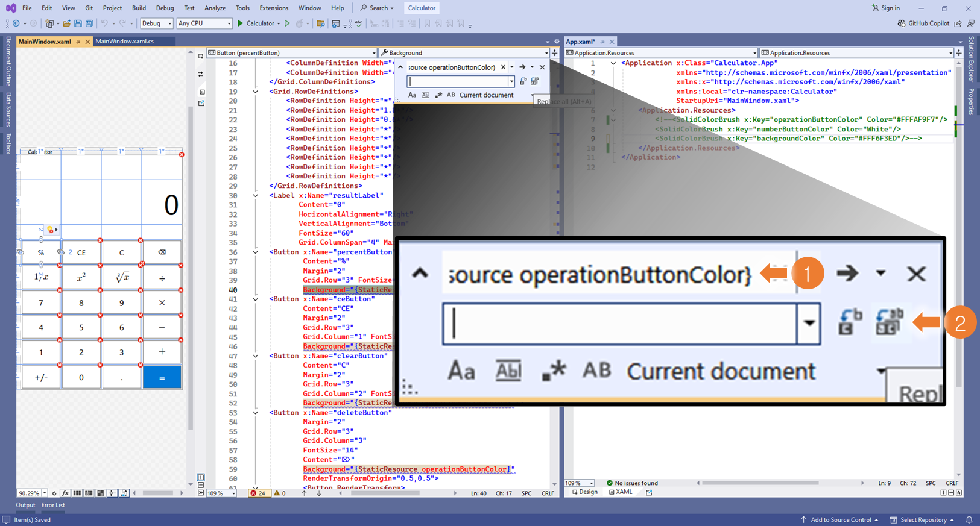Viewport: 980px width, 526px height.
Task: Split the MainWindow.xaml editor with the divider icon
Action: (555, 53)
